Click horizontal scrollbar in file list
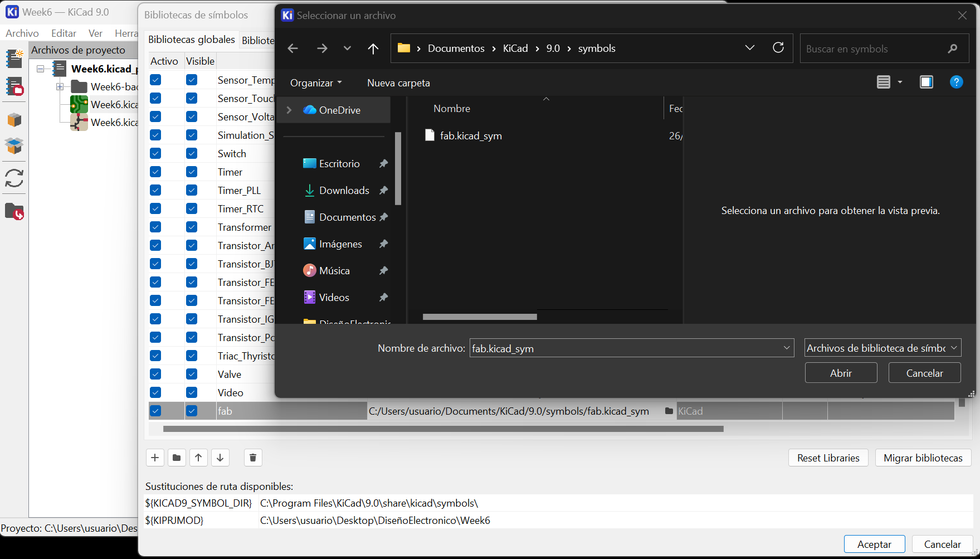The image size is (980, 559). (480, 317)
